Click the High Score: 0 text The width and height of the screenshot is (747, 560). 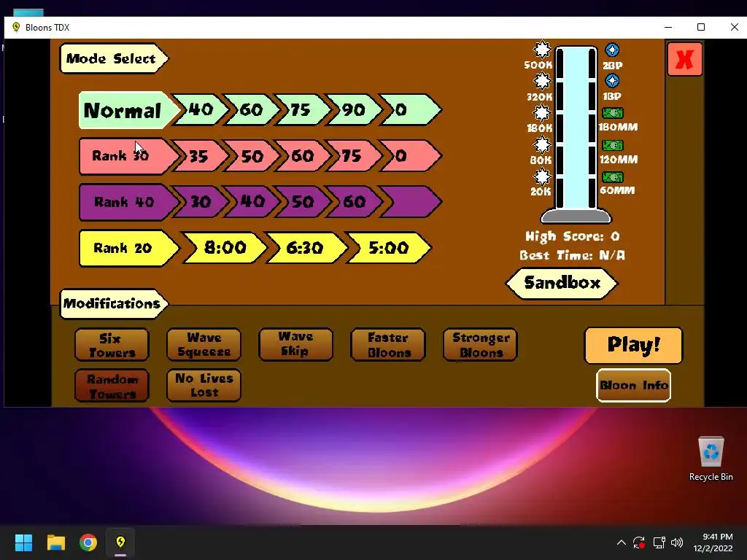point(572,236)
